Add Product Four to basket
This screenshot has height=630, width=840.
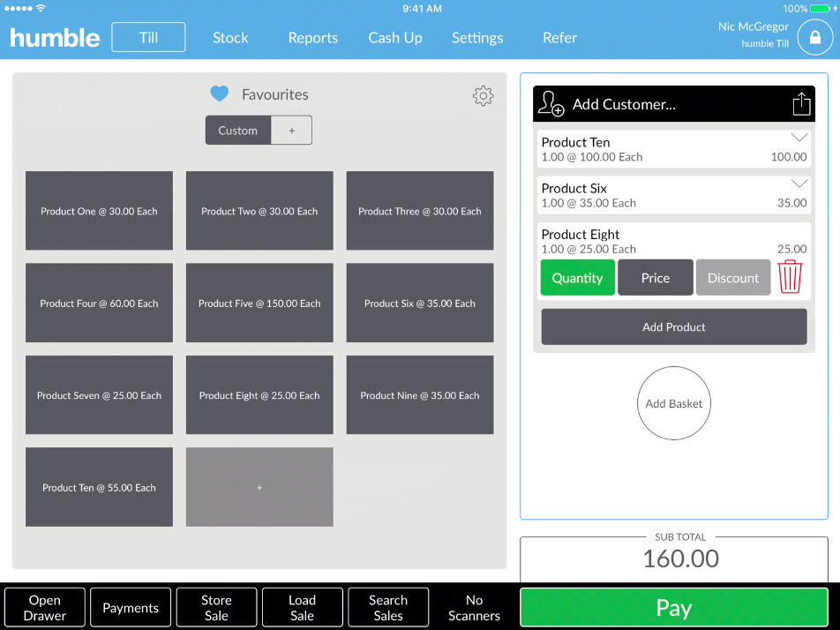[99, 303]
